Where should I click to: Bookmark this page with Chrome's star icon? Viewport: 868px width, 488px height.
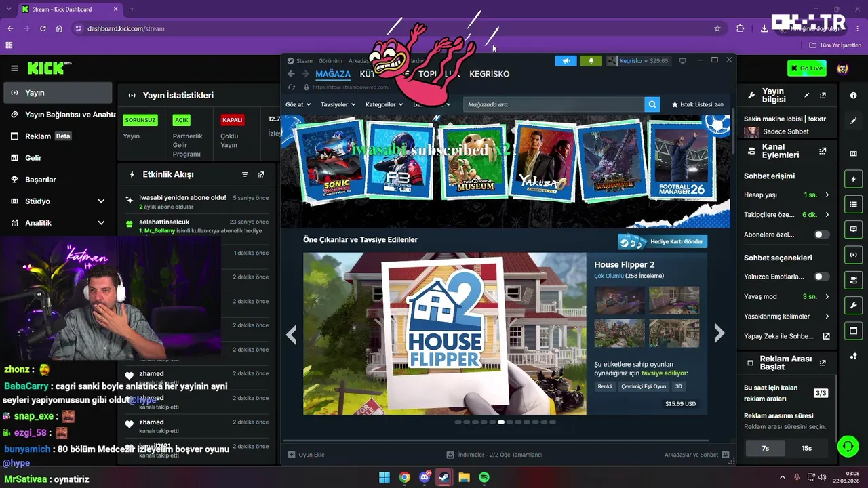[717, 28]
